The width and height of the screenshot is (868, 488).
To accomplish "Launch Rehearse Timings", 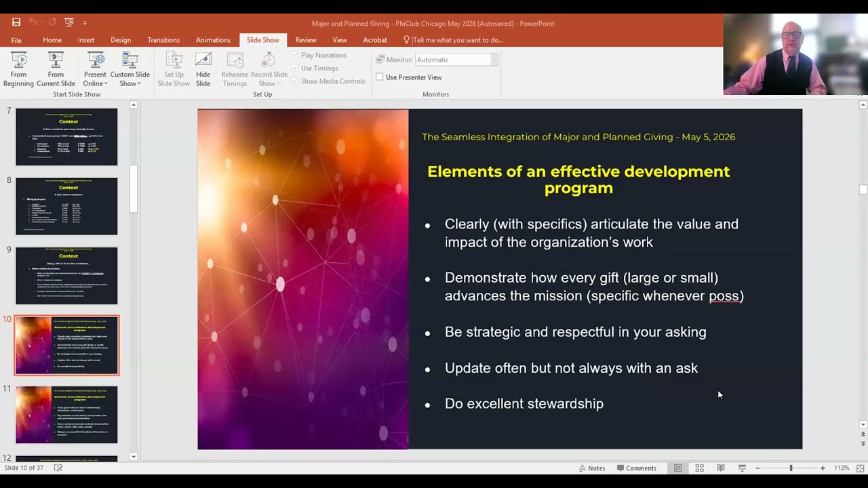I will pyautogui.click(x=235, y=70).
